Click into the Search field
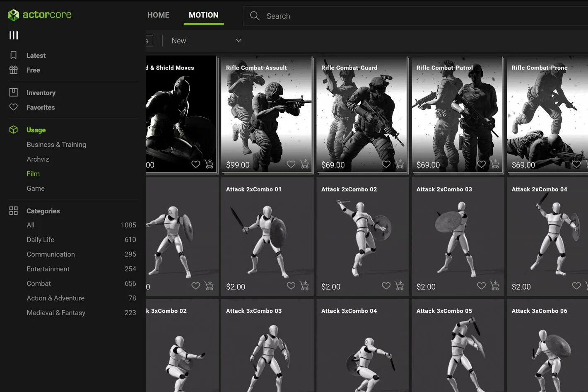 415,16
